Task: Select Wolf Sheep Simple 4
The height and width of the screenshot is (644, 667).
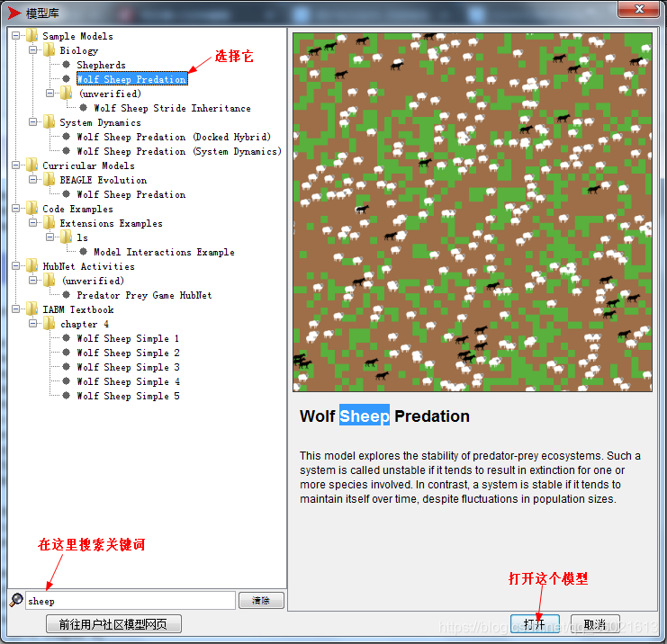Action: click(128, 381)
